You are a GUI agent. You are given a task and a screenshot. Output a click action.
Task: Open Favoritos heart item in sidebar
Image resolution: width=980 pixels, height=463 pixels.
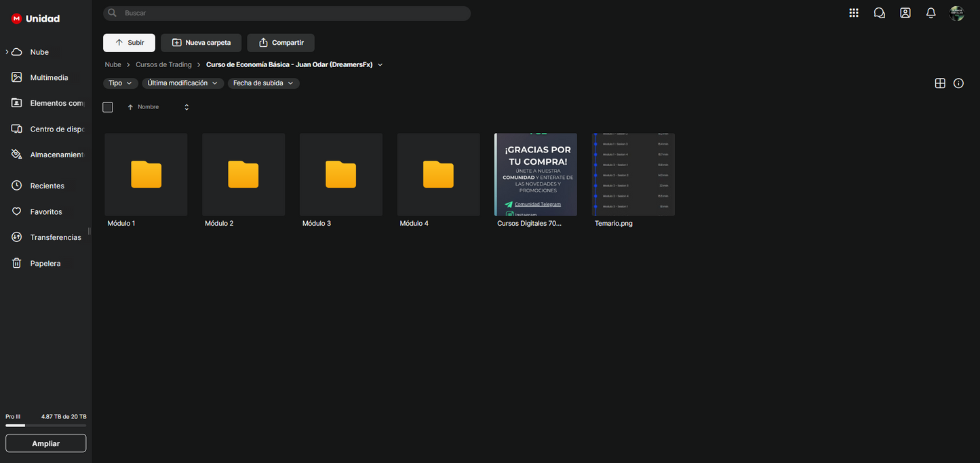tap(45, 212)
